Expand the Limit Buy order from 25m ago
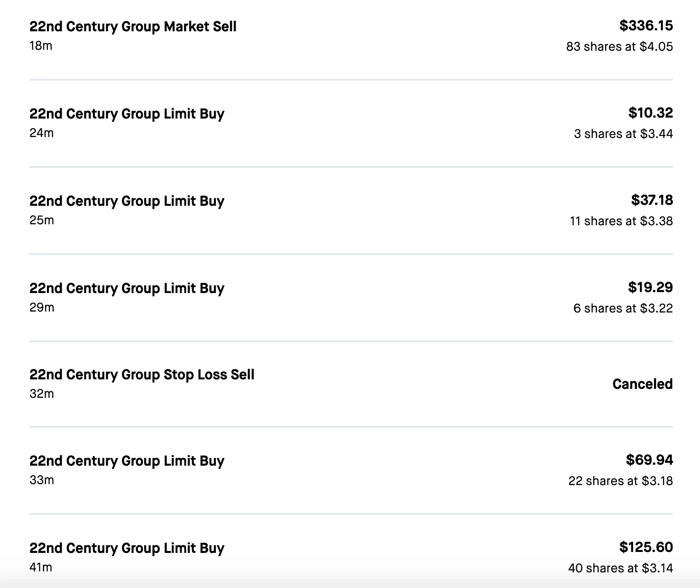The image size is (700, 588). pyautogui.click(x=127, y=201)
